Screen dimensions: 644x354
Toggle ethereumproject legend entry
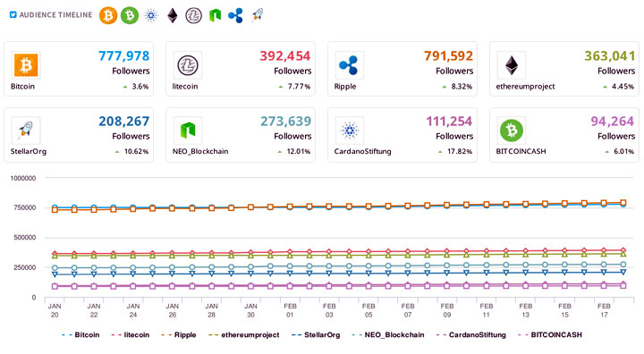[x=243, y=334]
